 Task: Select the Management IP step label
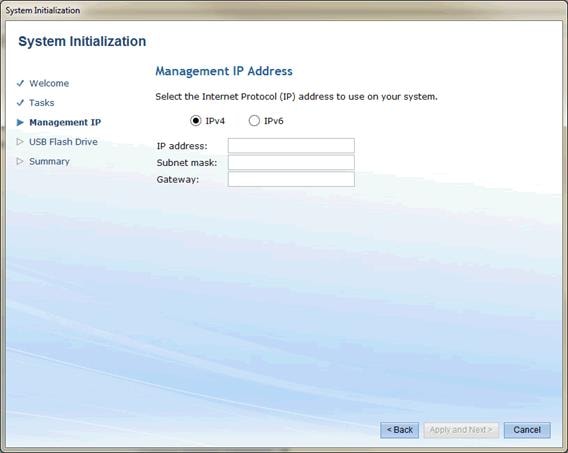(x=65, y=122)
